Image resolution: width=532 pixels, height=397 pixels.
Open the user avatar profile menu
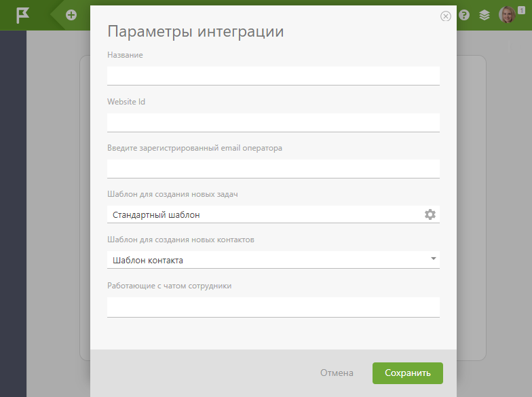click(x=508, y=15)
